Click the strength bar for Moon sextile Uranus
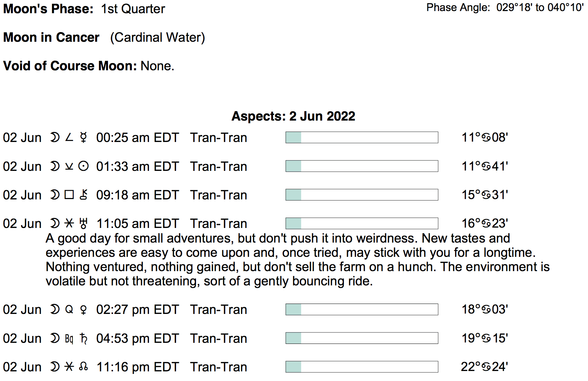 point(362,223)
